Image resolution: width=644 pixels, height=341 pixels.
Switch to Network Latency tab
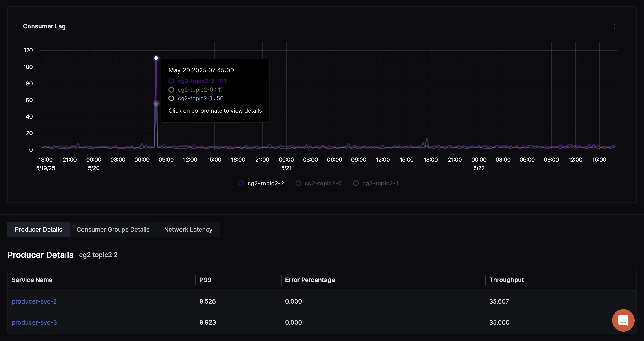click(188, 230)
